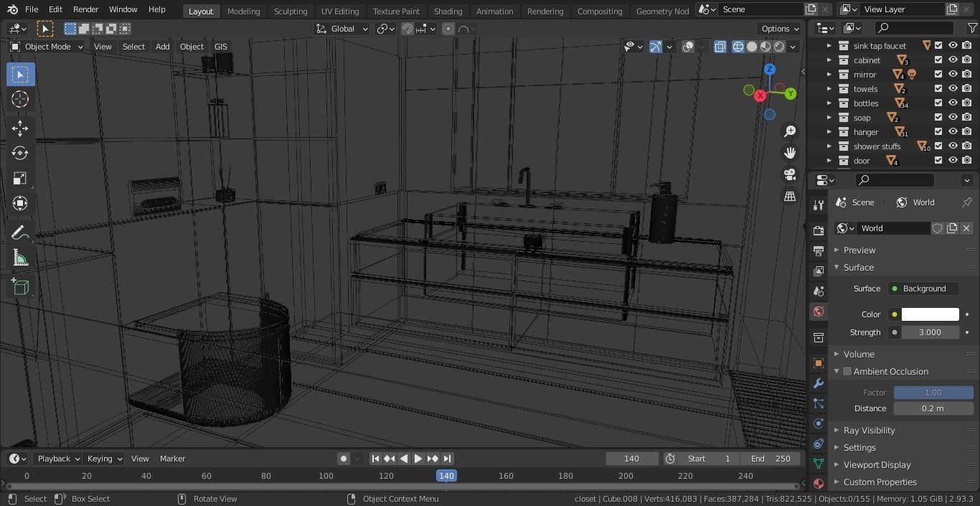The width and height of the screenshot is (980, 506).
Task: Open the Render menu
Action: click(x=85, y=9)
